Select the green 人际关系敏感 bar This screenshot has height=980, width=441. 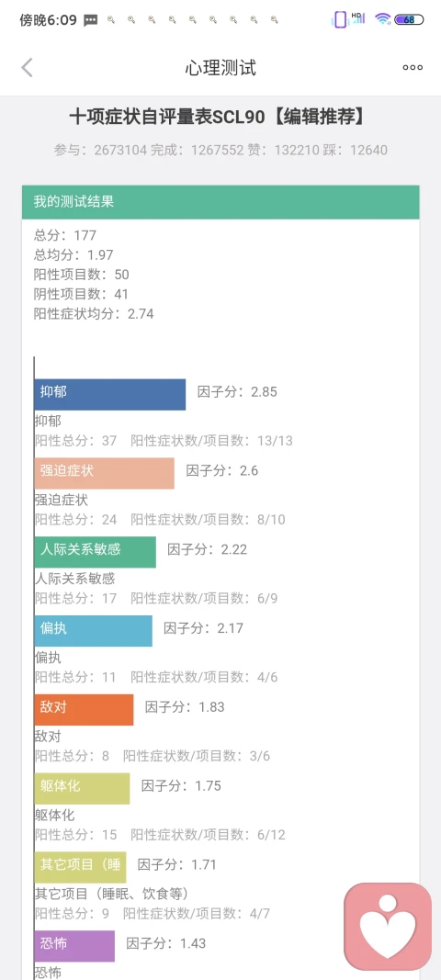click(x=95, y=552)
